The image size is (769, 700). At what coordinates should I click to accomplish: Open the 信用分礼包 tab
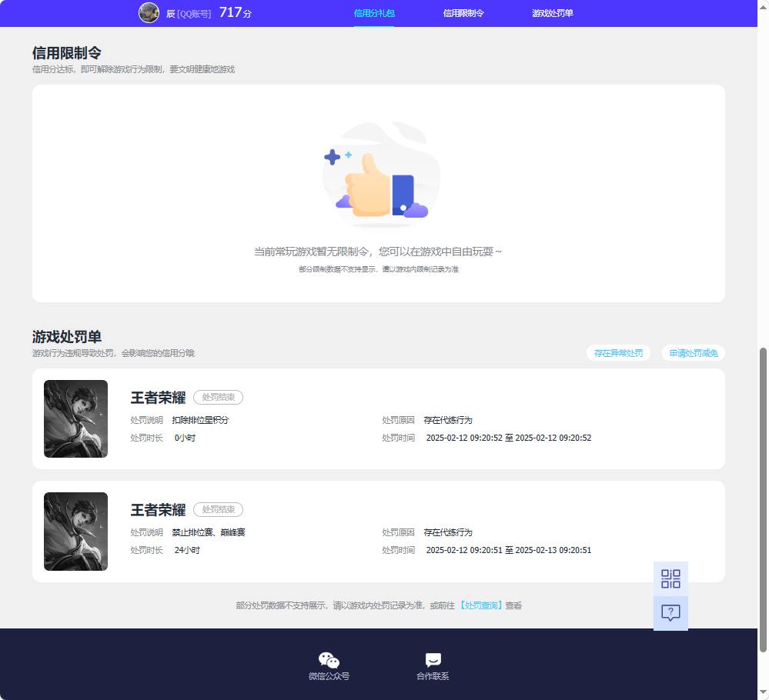coord(374,13)
